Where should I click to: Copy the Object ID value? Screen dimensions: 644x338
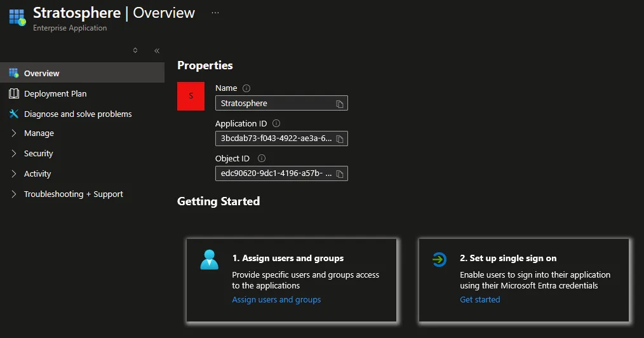tap(340, 173)
